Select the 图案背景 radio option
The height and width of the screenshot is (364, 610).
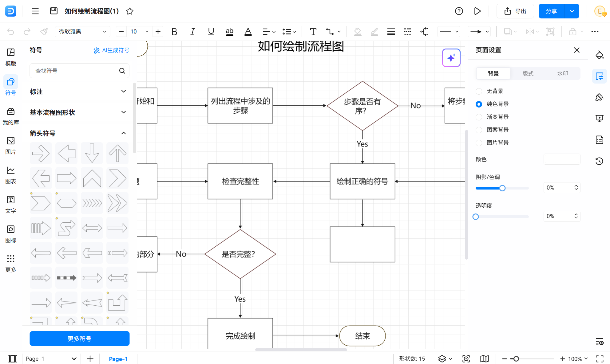tap(479, 130)
